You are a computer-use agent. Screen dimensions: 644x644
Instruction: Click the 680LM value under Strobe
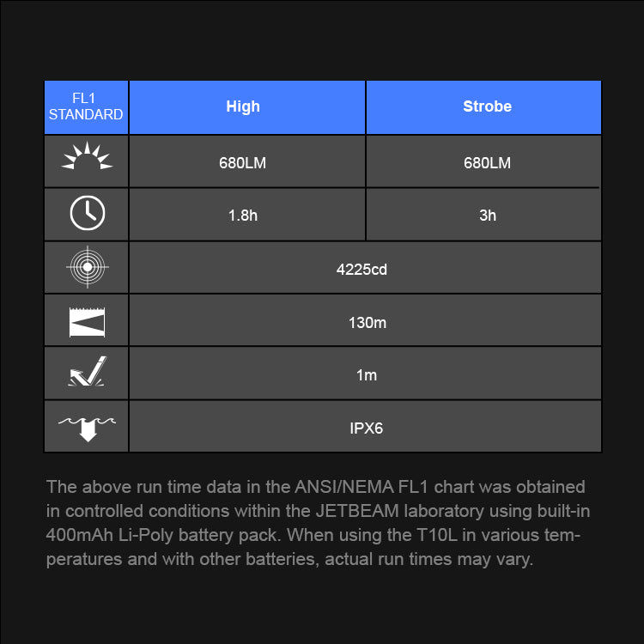[x=487, y=162]
